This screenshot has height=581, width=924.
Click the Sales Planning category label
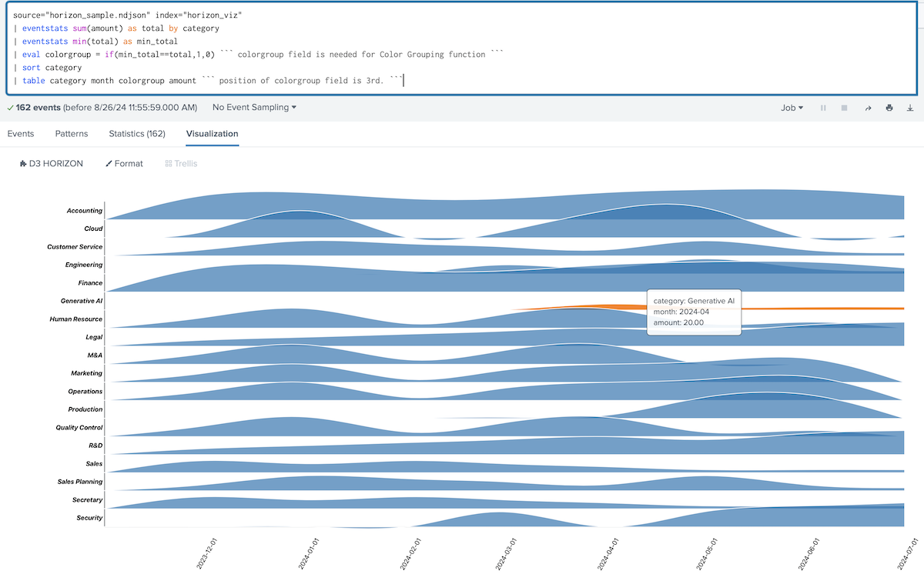[x=80, y=482]
